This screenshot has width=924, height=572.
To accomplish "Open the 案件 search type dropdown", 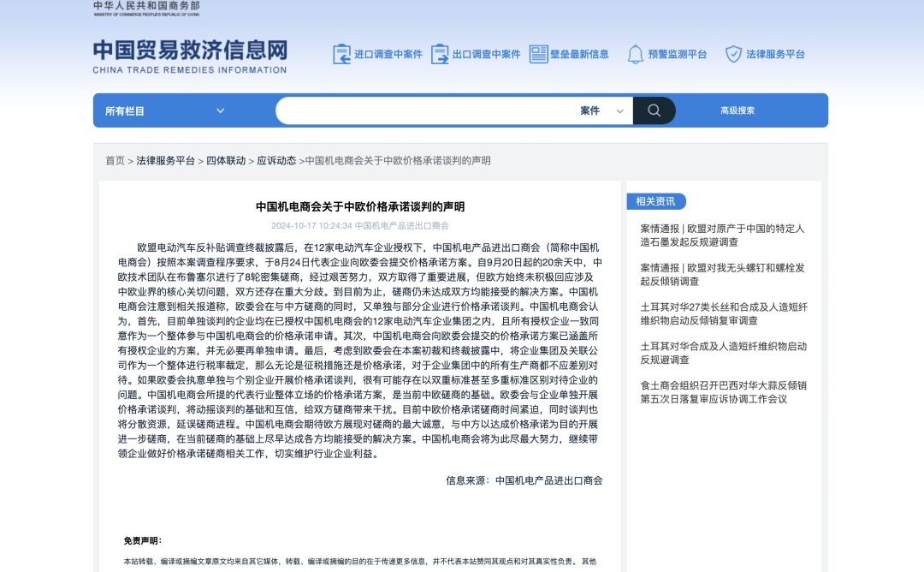I will point(601,110).
